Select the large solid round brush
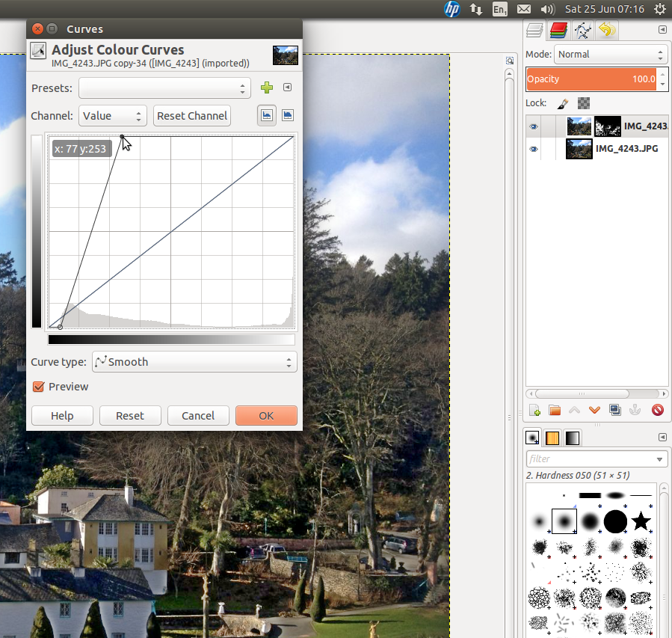The image size is (672, 638). [x=615, y=521]
